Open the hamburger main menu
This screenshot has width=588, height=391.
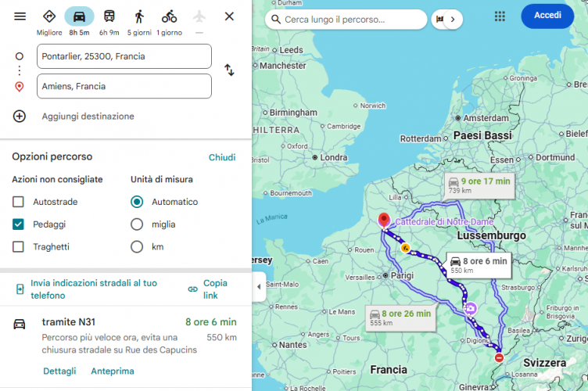coord(20,16)
